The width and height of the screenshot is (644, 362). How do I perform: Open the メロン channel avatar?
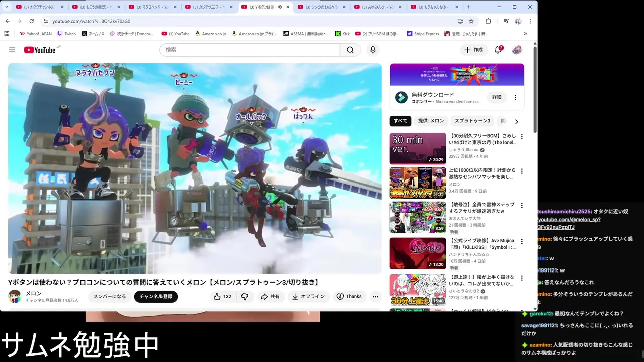[15, 296]
